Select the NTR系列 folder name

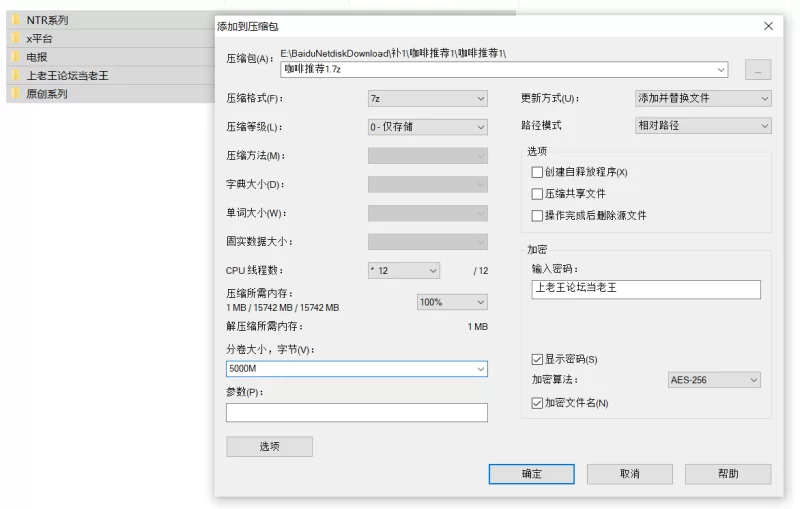(47, 20)
